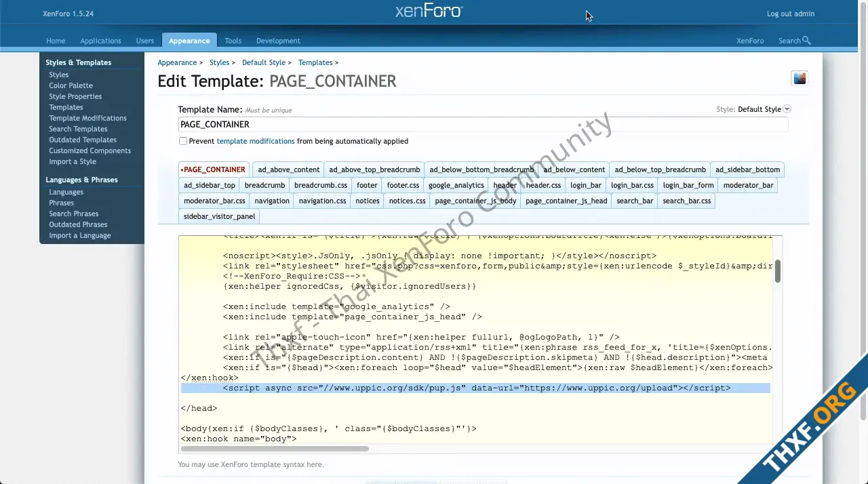Switch to ad_below_content template tab
Image resolution: width=868 pixels, height=484 pixels.
pos(574,169)
